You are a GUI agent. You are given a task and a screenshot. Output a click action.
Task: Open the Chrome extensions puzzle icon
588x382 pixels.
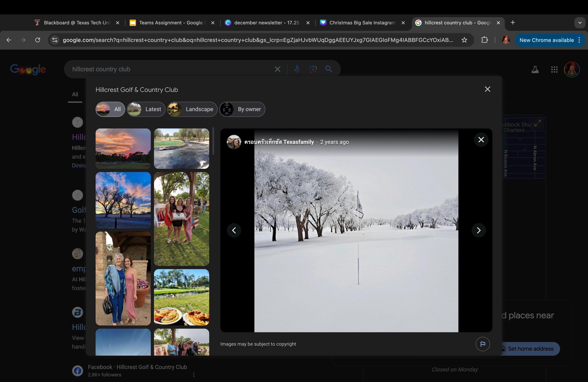click(x=484, y=40)
